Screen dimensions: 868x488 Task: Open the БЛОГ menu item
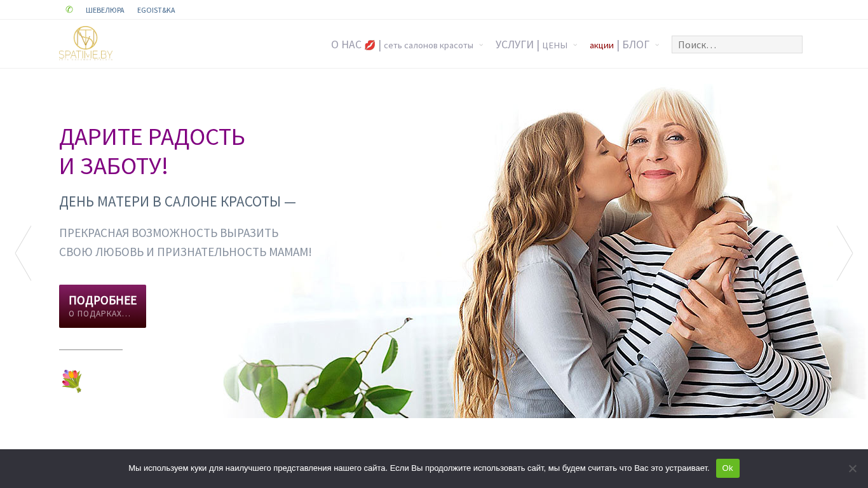(x=636, y=45)
